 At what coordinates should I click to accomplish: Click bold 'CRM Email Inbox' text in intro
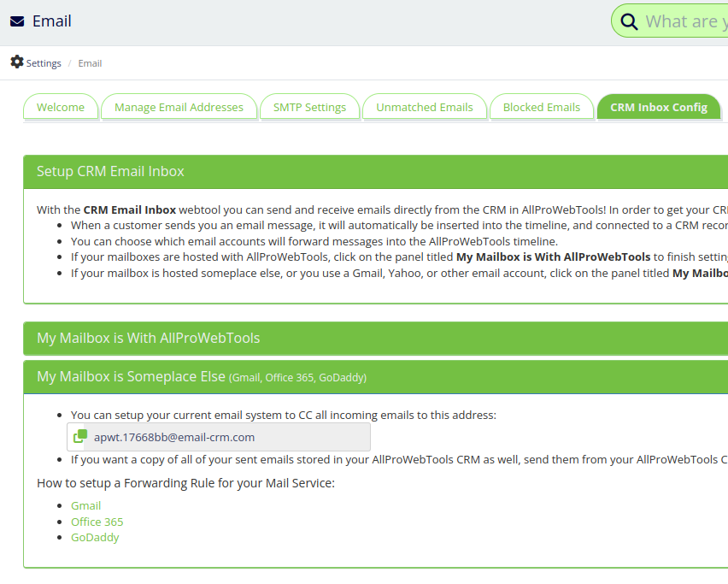pos(130,210)
